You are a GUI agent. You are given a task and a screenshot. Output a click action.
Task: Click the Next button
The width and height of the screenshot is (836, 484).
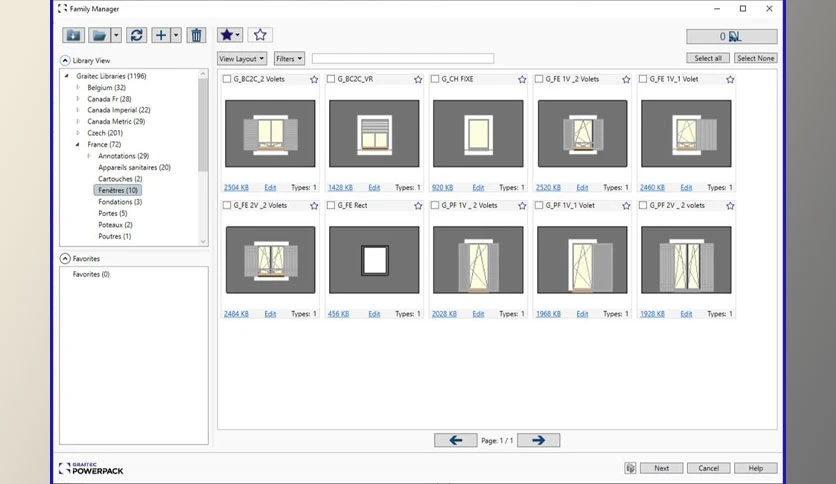661,468
